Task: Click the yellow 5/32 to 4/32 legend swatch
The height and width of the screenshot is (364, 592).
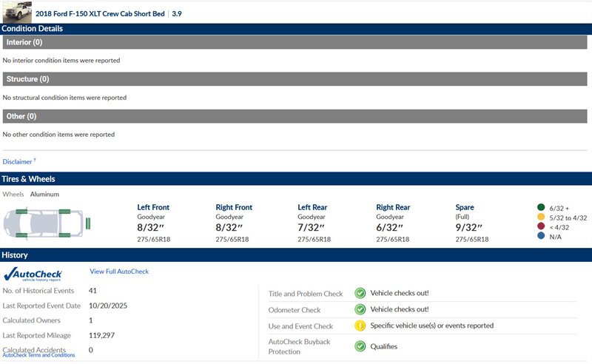Action: coord(541,218)
